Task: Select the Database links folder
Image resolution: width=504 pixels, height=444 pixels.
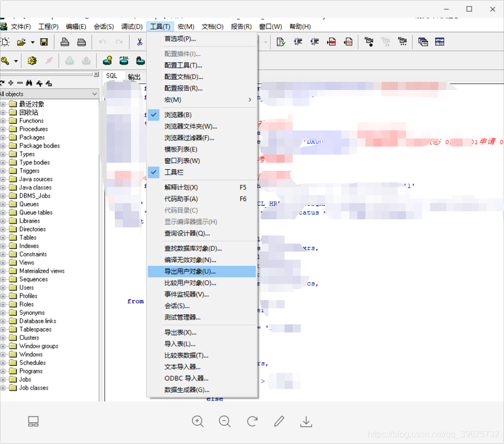Action: (x=33, y=321)
